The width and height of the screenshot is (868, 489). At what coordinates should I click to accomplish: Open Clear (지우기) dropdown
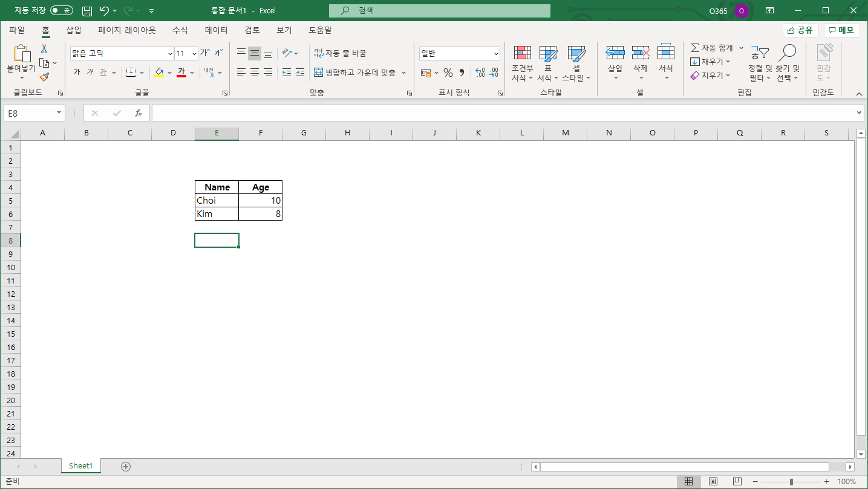(x=710, y=76)
